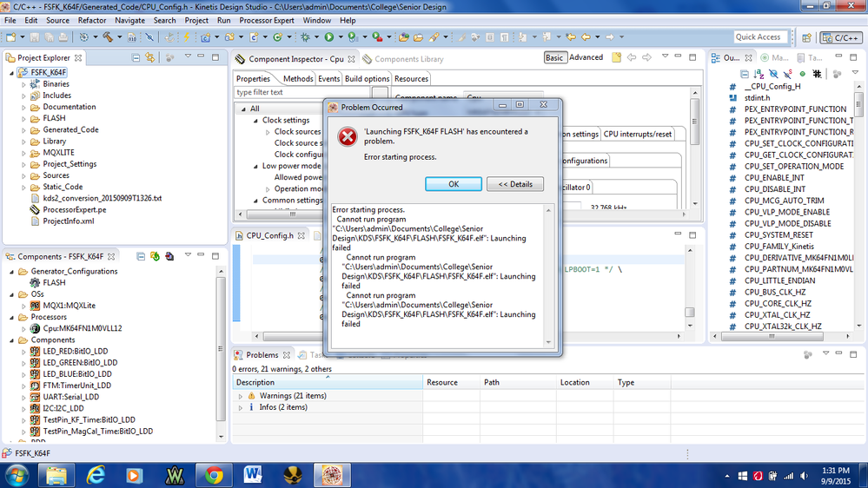Image resolution: width=868 pixels, height=488 pixels.
Task: Open Microsoft Word from the taskbar
Action: (253, 475)
